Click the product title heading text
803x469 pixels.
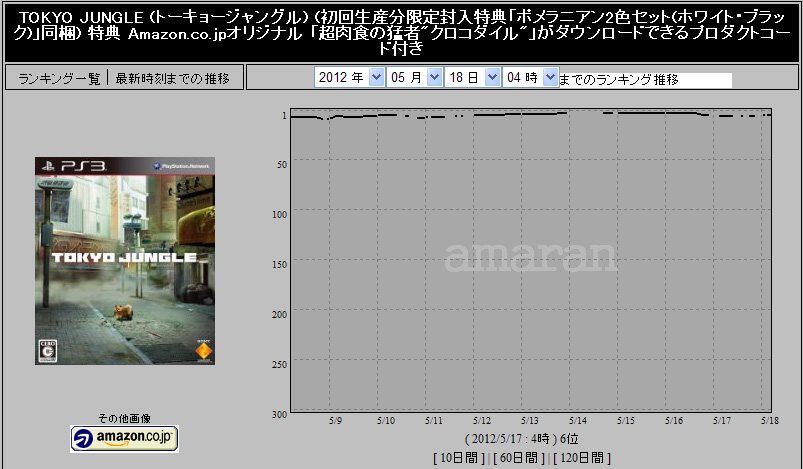click(402, 33)
